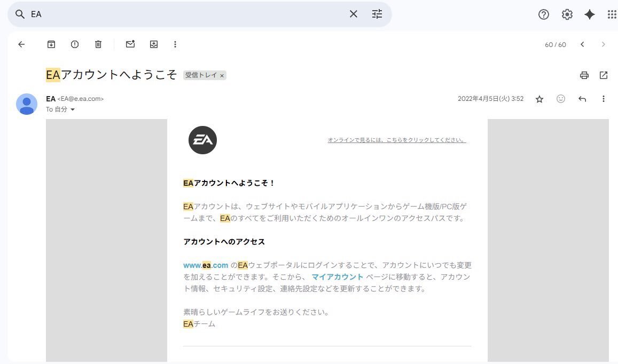
Task: Click the マイアカウント link
Action: [337, 277]
